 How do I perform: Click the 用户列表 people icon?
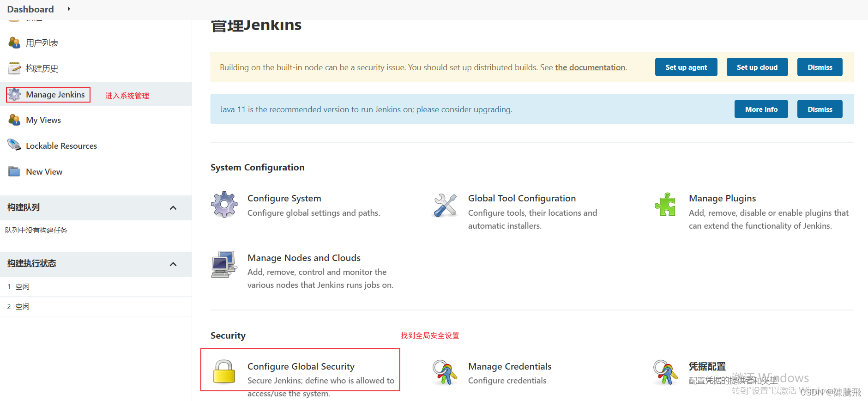(x=14, y=43)
